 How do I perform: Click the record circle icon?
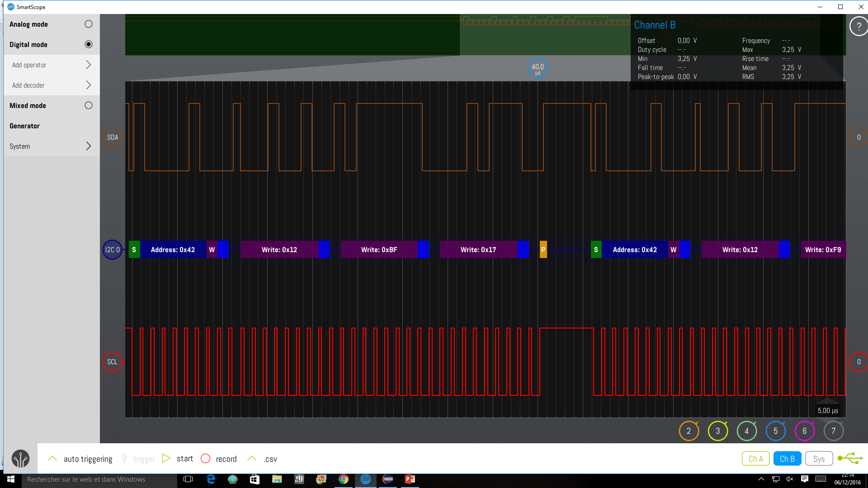click(205, 459)
